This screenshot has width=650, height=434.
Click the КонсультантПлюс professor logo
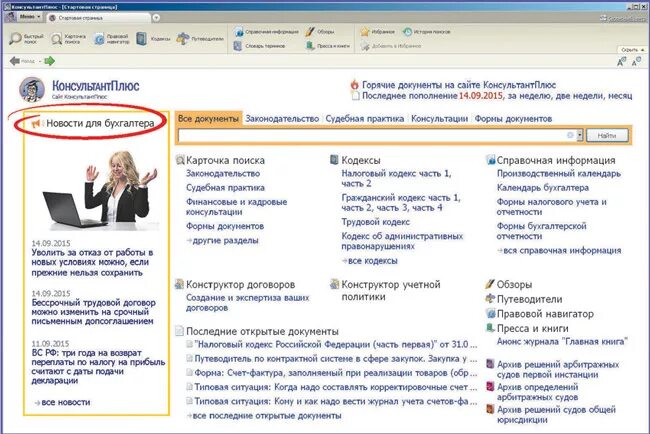coord(32,89)
